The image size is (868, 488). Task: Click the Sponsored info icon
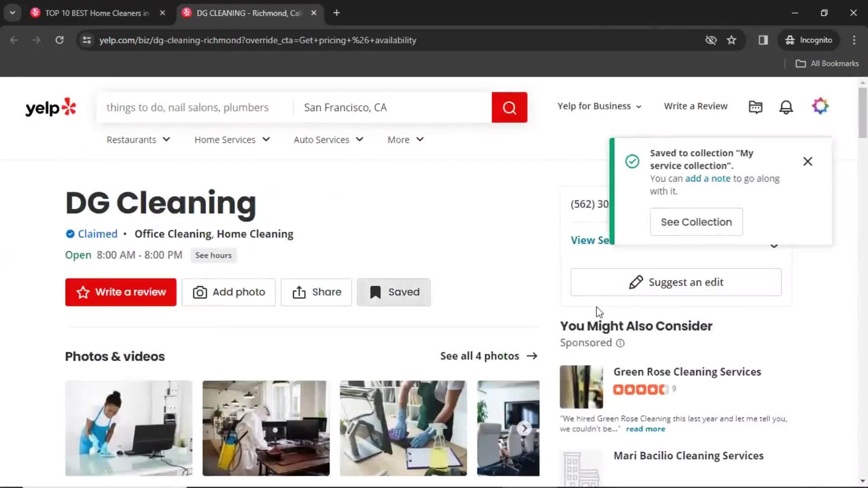[x=620, y=343]
